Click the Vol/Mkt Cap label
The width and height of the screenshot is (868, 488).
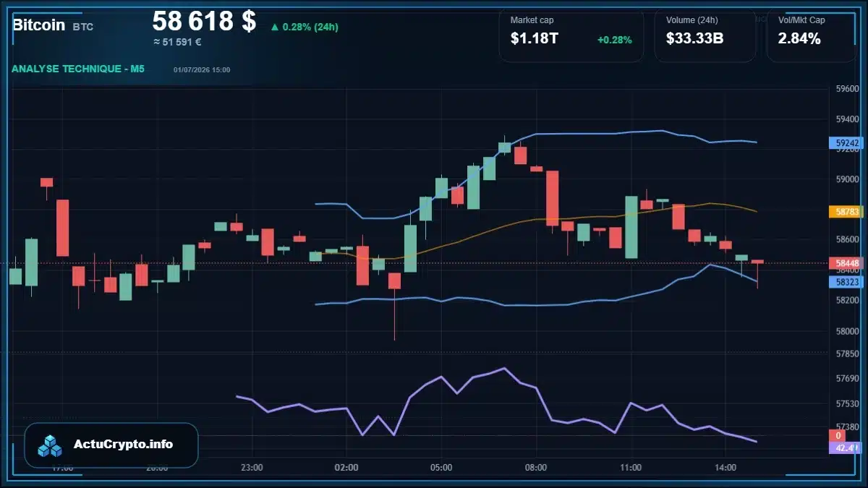pos(801,20)
